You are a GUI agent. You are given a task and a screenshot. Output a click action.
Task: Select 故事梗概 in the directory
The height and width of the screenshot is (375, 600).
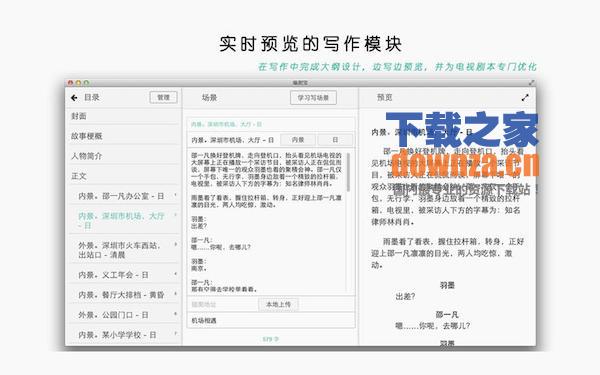(124, 136)
